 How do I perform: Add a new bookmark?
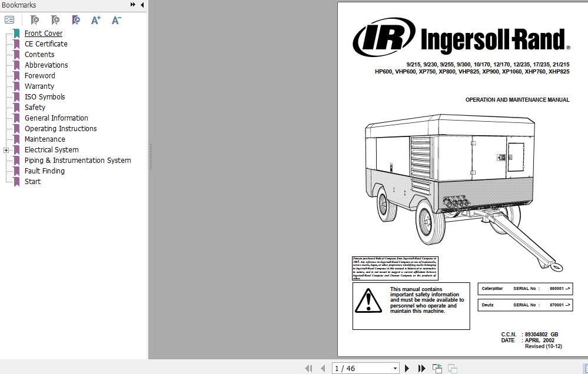54,19
